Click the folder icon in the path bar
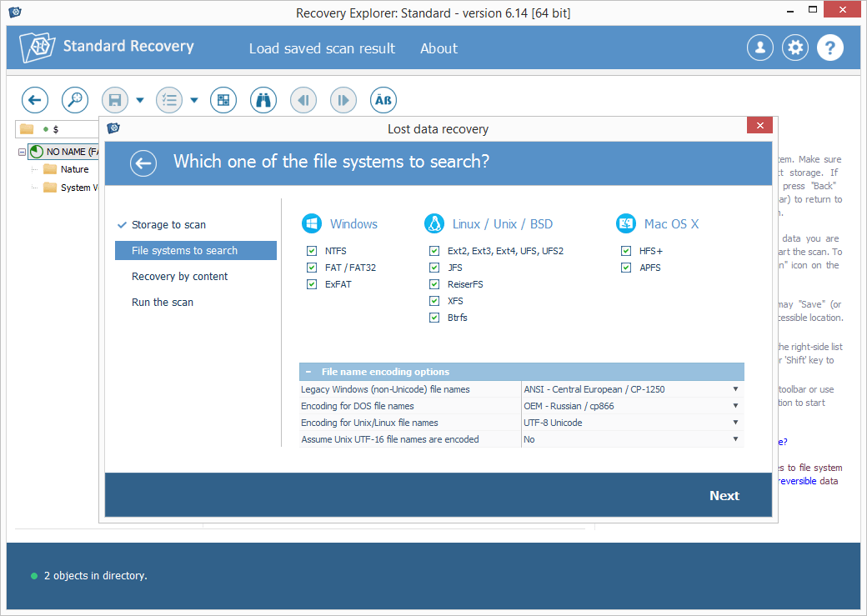 click(x=27, y=129)
